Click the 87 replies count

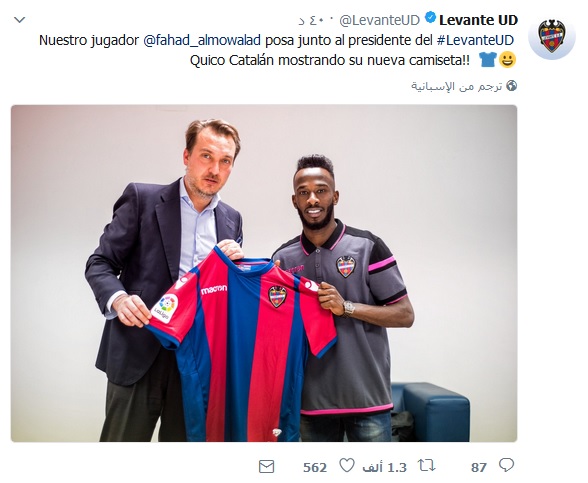click(479, 468)
